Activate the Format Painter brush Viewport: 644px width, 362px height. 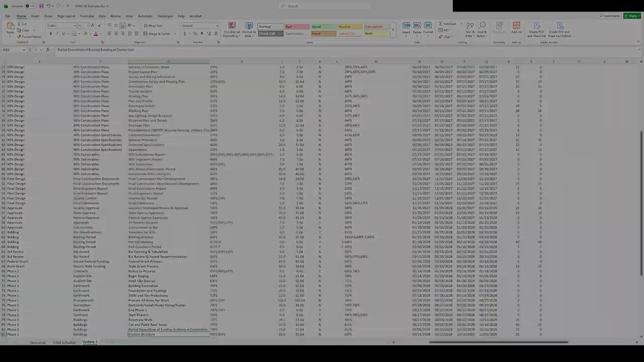(29, 37)
